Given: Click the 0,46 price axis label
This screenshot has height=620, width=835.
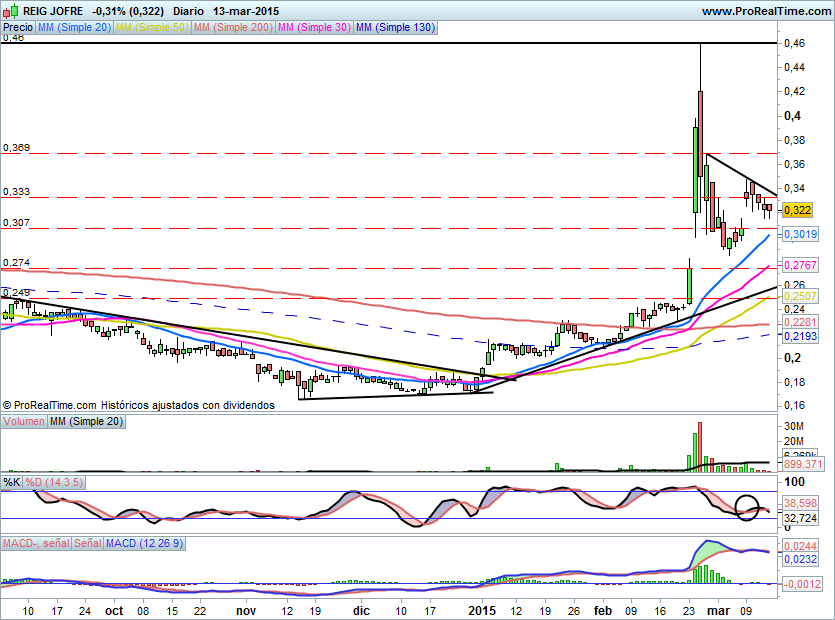Looking at the screenshot, I should [795, 43].
